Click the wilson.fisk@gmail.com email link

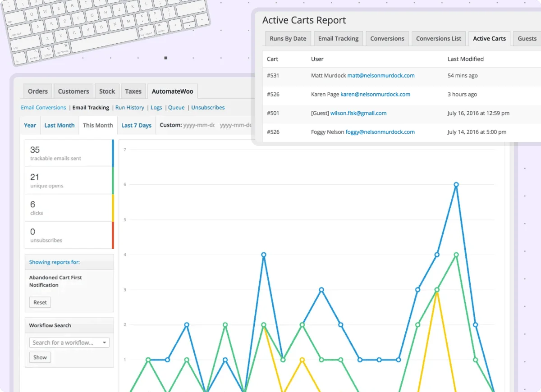coord(358,114)
